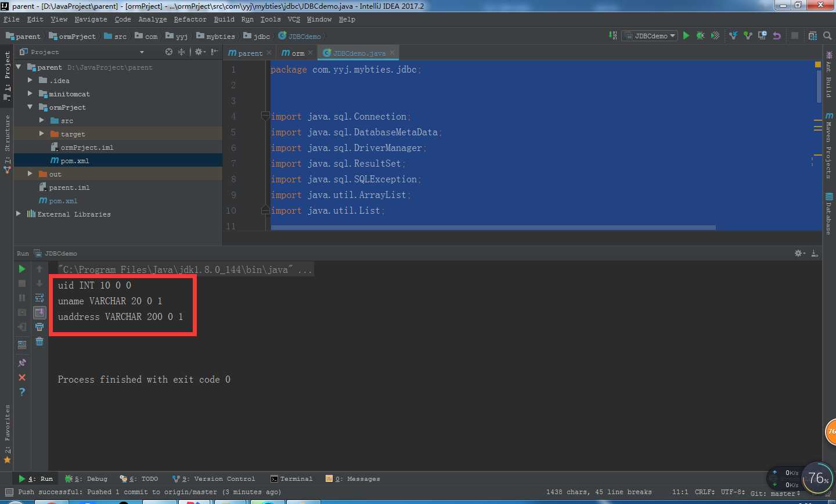Rerun JDBCdemo in the Run panel

(22, 269)
